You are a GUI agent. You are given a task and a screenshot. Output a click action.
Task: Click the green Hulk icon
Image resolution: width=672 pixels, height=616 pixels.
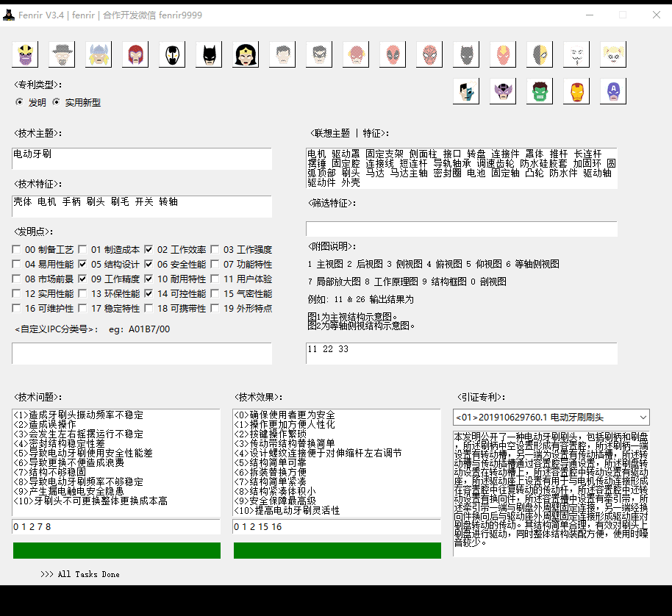click(x=540, y=91)
